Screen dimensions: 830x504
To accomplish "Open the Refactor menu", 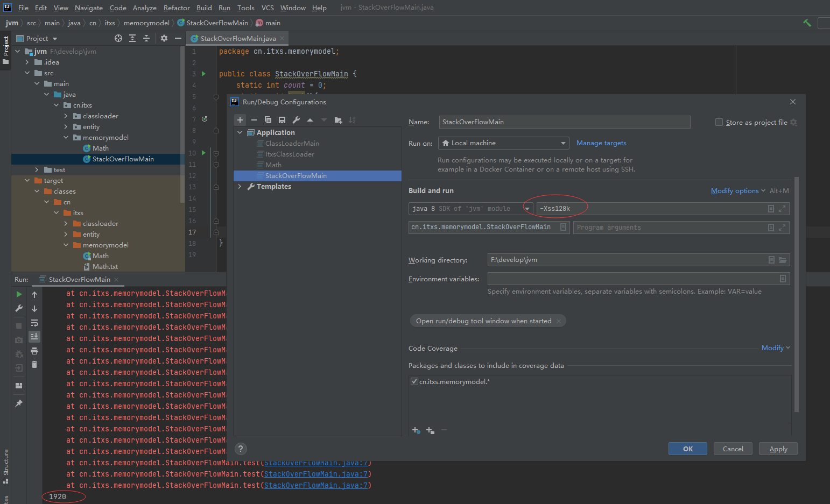I will pyautogui.click(x=177, y=8).
